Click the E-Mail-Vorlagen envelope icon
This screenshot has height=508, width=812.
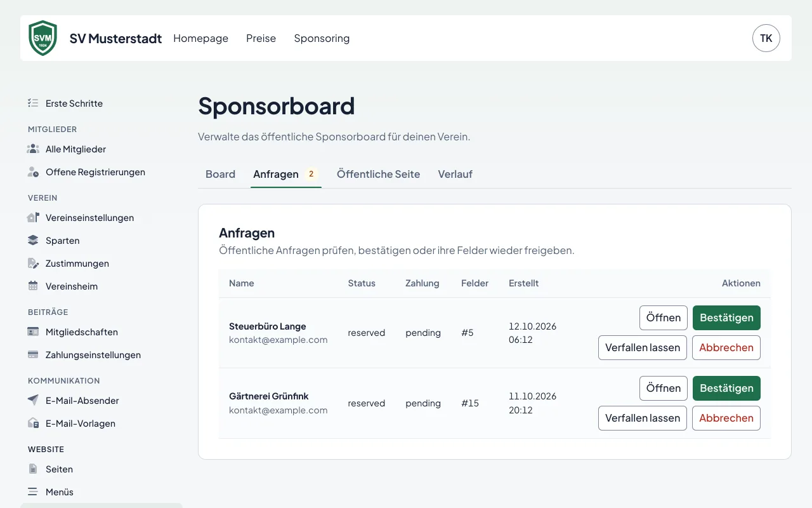click(x=33, y=423)
